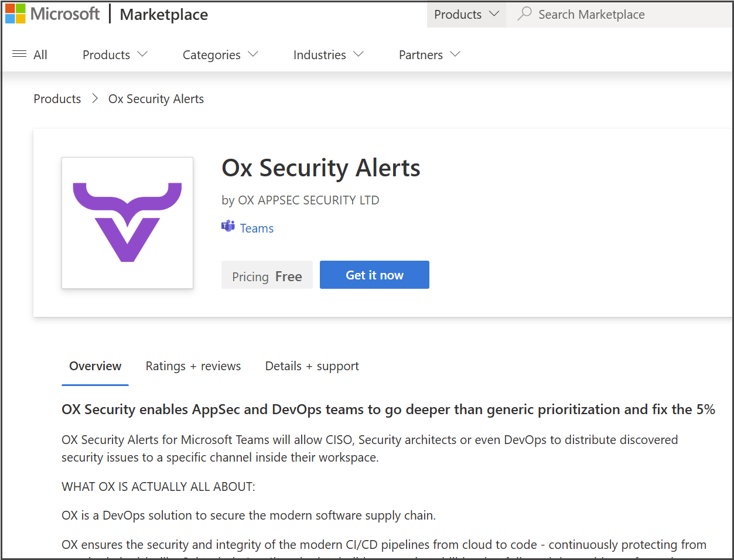734x560 pixels.
Task: Select the Overview tab
Action: (95, 366)
